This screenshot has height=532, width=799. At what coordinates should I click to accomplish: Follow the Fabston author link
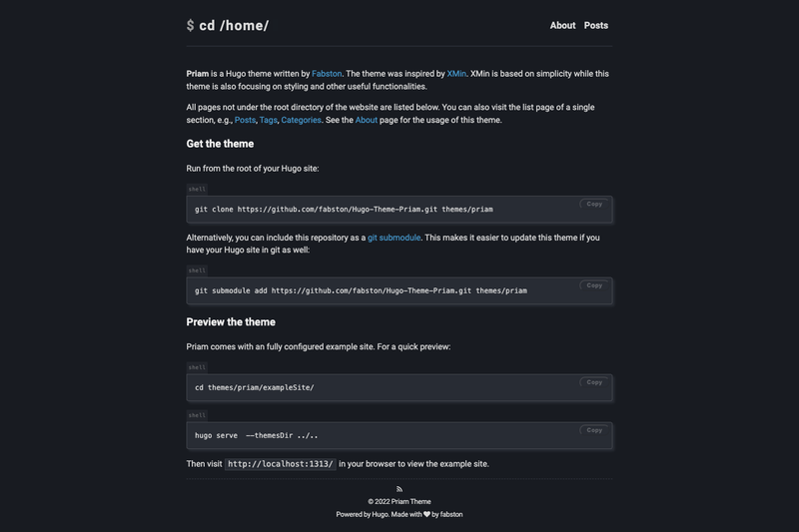[x=327, y=74]
